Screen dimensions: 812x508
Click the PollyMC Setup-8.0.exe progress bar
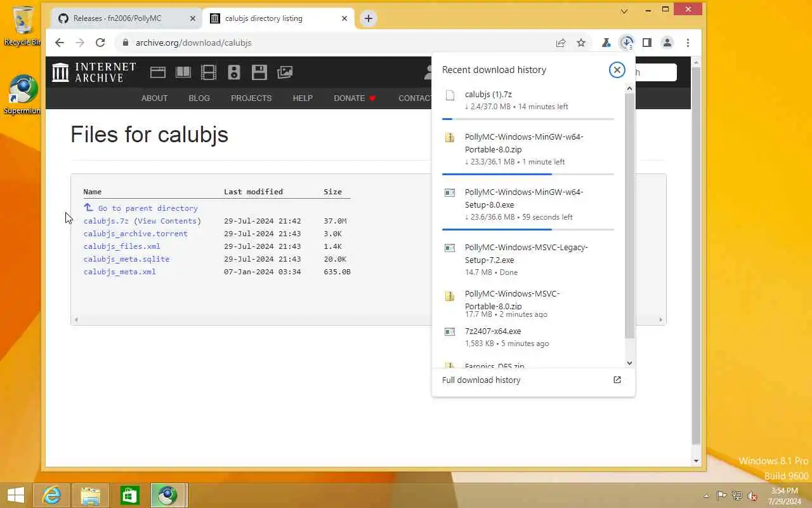528,229
